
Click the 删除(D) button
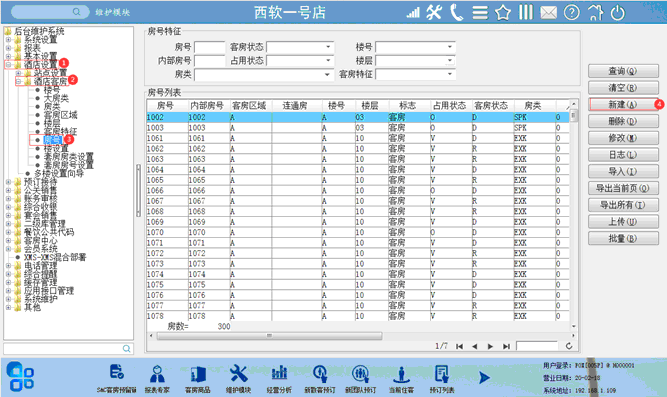[x=623, y=121]
